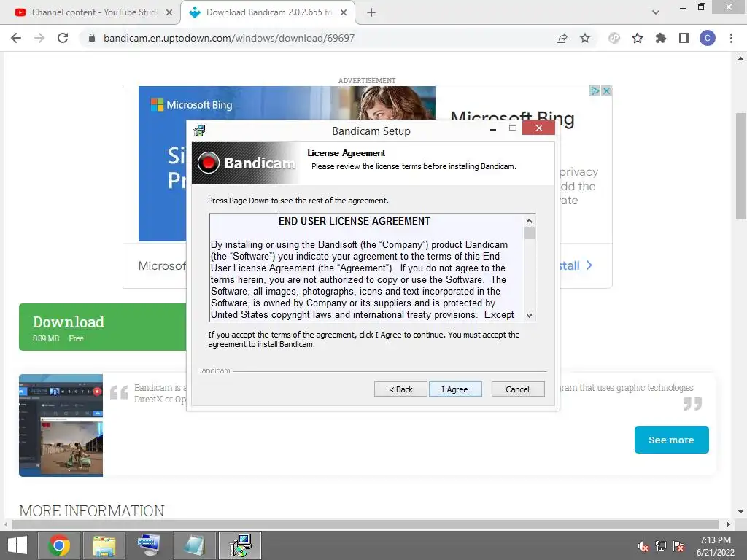Open the Bandicam screenshot thumbnail
Viewport: 747px width, 560px height.
[x=61, y=425]
